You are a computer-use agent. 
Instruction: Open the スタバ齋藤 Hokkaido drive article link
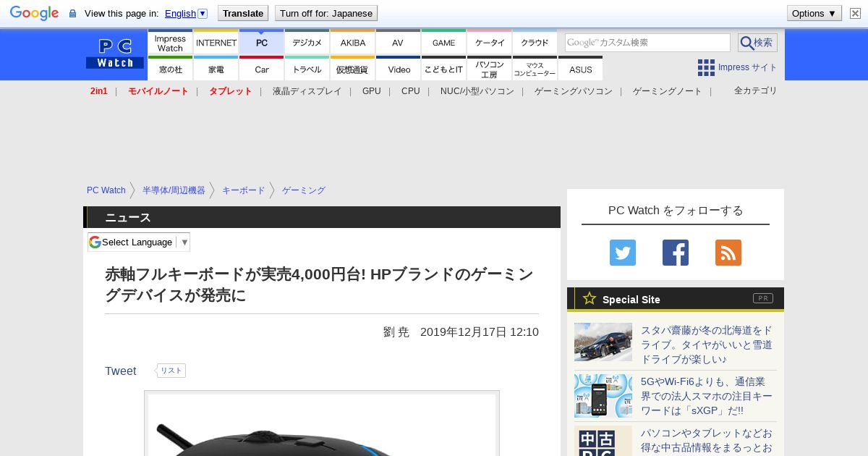click(x=707, y=345)
